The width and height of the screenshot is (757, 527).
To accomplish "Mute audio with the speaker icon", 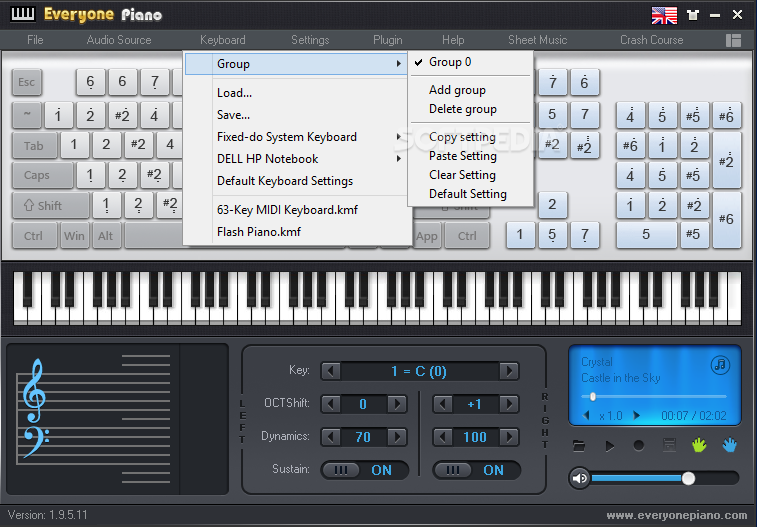I will point(579,478).
